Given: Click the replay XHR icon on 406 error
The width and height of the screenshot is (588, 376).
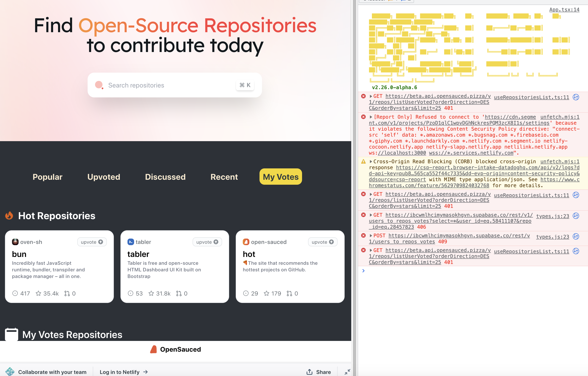Looking at the screenshot, I should point(576,216).
